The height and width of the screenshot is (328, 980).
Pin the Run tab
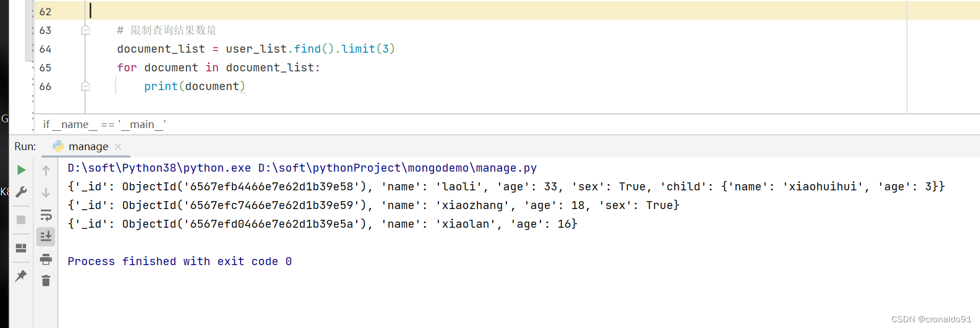[x=21, y=276]
